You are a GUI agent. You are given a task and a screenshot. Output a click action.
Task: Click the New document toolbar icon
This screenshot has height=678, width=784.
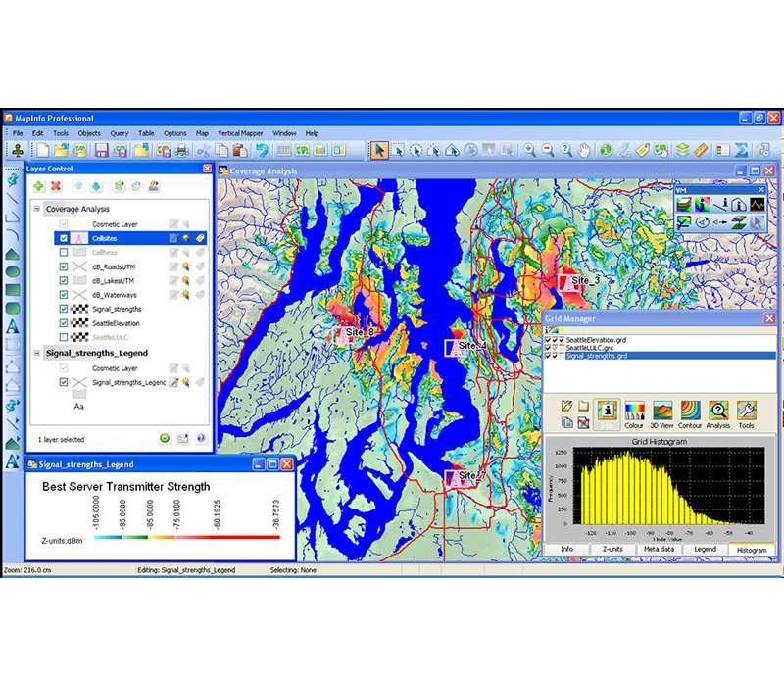click(43, 150)
